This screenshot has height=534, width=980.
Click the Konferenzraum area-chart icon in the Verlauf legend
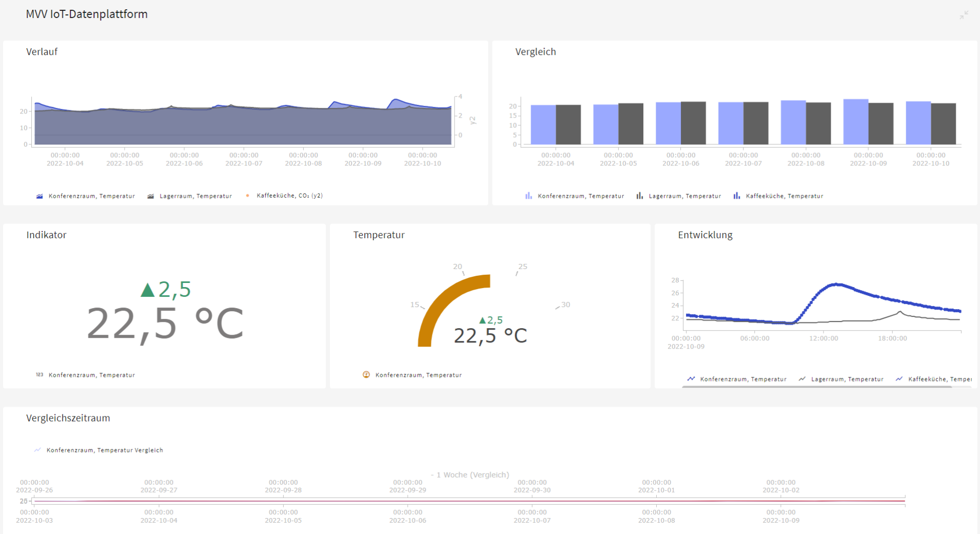click(x=40, y=196)
